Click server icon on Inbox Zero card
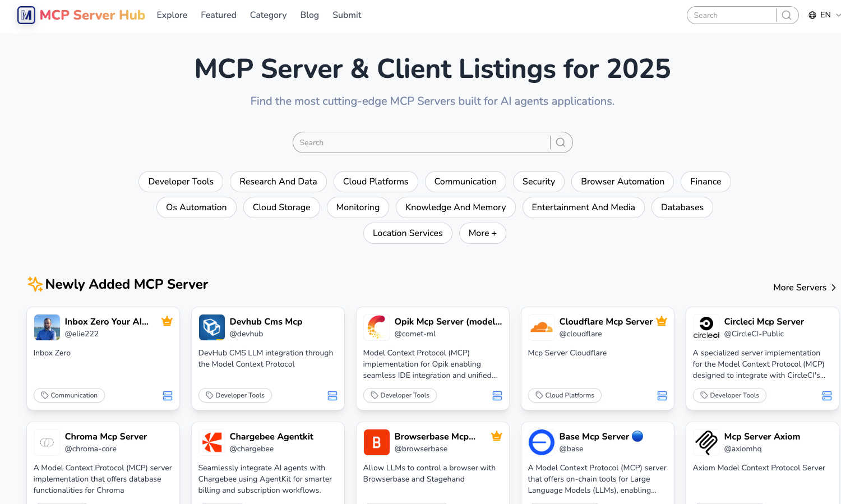Viewport: 841px width, 504px height. (x=168, y=396)
